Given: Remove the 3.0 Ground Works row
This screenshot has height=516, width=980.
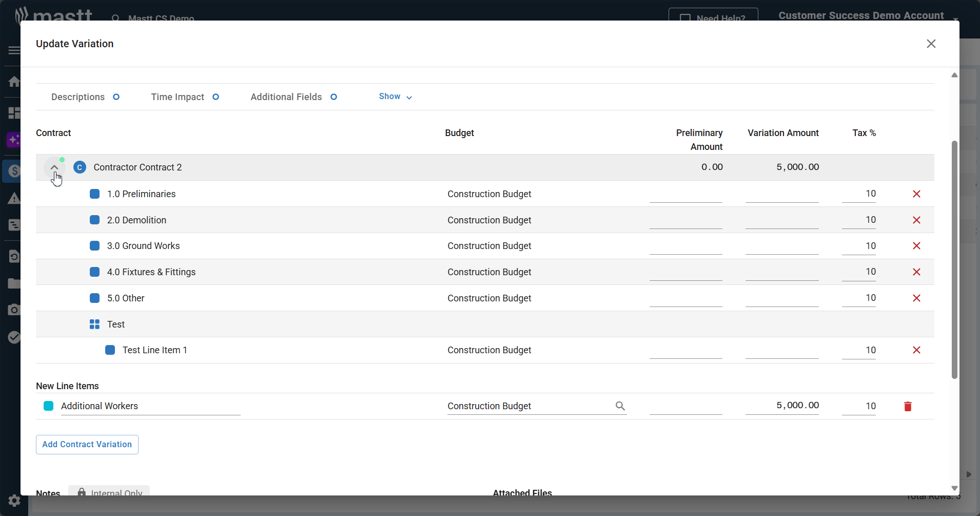Looking at the screenshot, I should coord(916,246).
